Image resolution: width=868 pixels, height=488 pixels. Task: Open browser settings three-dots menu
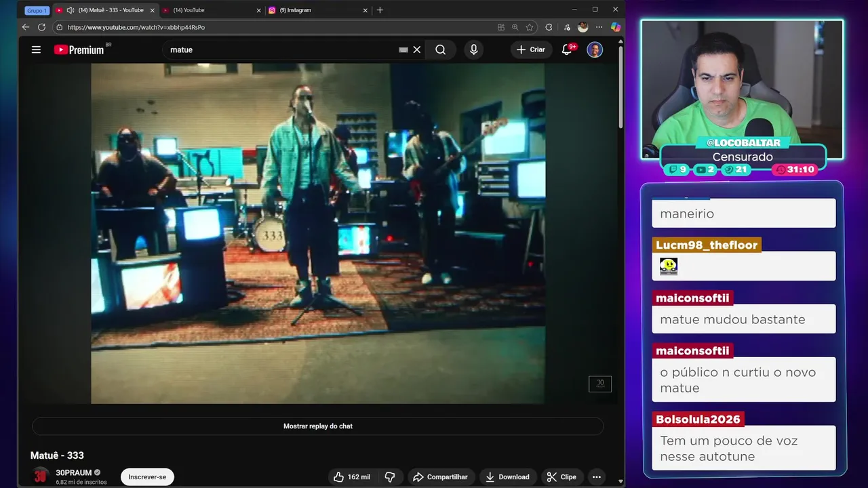(x=598, y=27)
